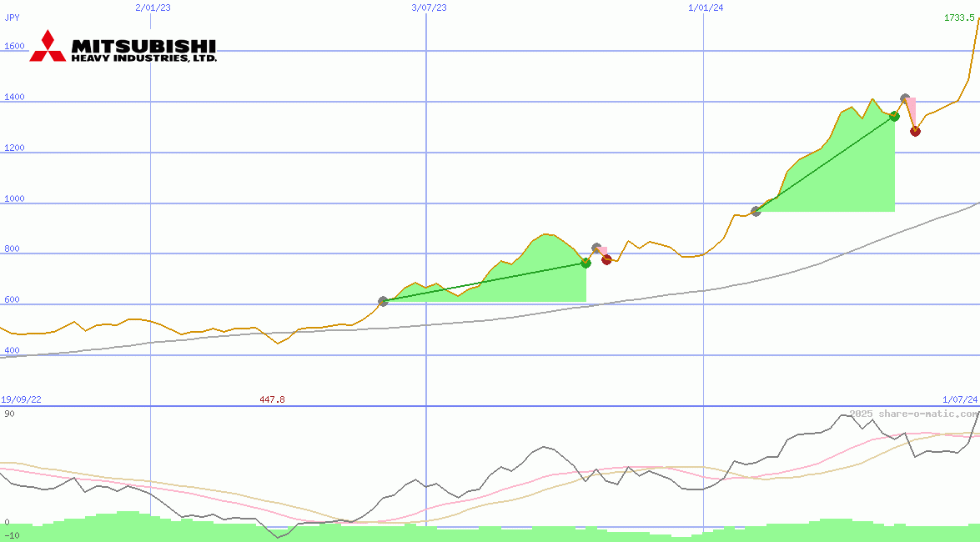This screenshot has width=980, height=542.
Task: Select the 1000 price axis label
Action: tap(14, 198)
